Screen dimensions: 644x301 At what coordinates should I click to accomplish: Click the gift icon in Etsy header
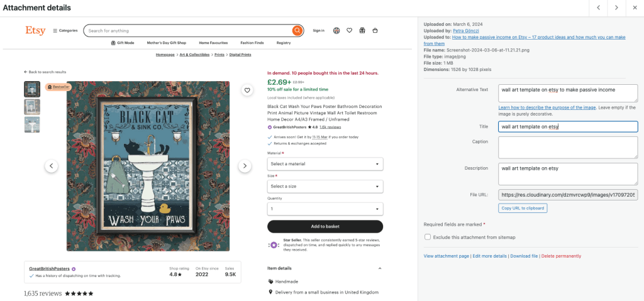[362, 30]
